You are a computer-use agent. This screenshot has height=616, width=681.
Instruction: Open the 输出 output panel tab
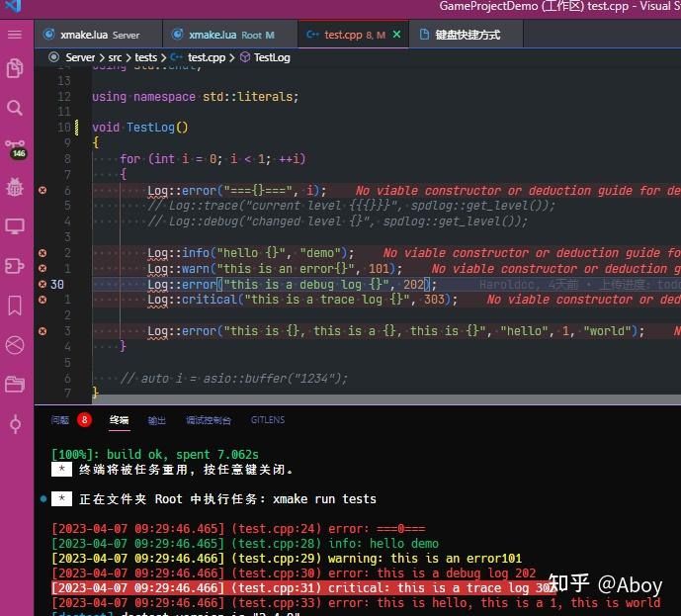156,420
